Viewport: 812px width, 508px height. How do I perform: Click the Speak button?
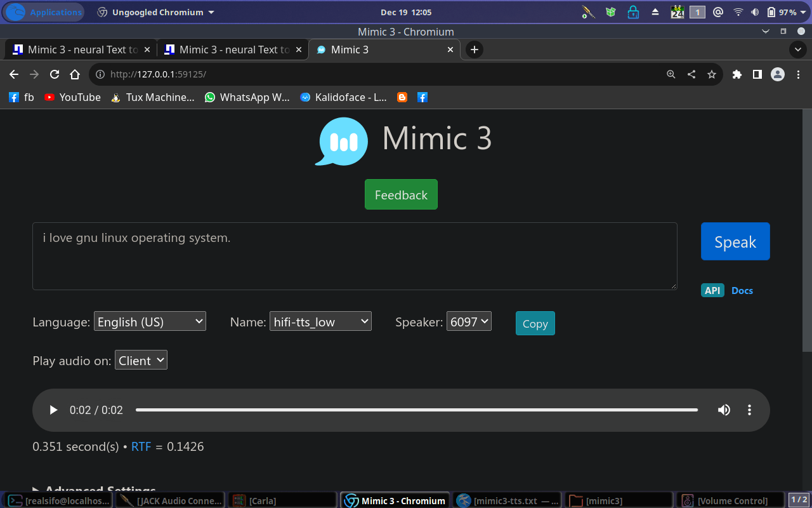(735, 241)
